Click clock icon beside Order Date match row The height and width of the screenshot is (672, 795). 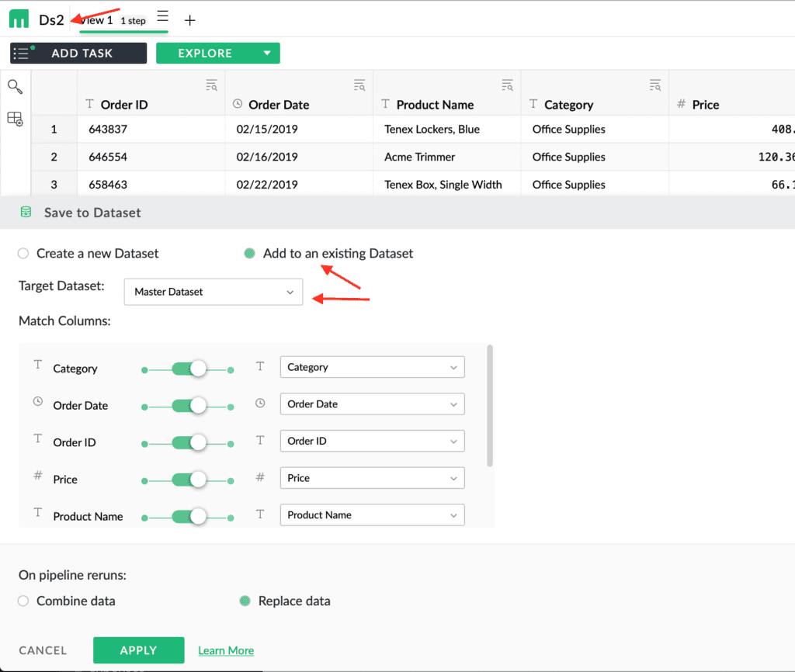(38, 401)
